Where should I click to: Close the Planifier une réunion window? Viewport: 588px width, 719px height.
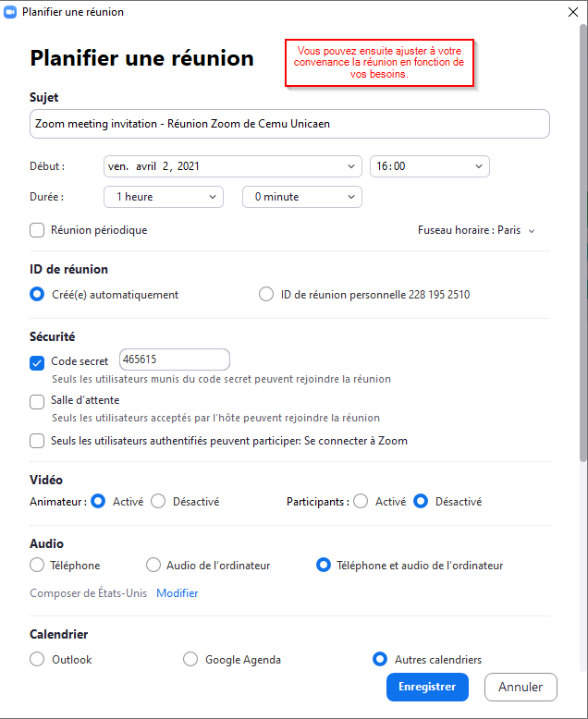573,12
